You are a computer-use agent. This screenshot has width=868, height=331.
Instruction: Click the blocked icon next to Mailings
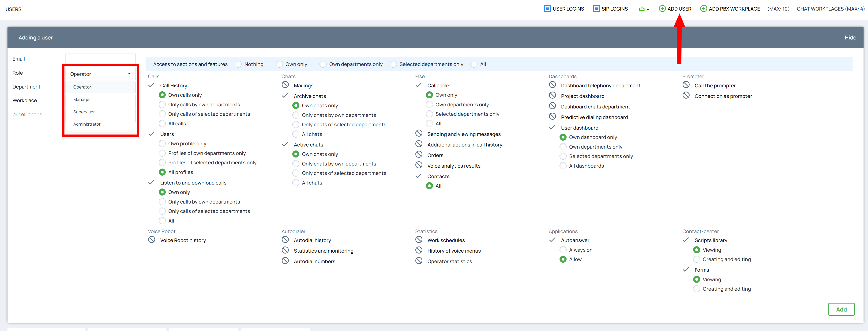286,85
